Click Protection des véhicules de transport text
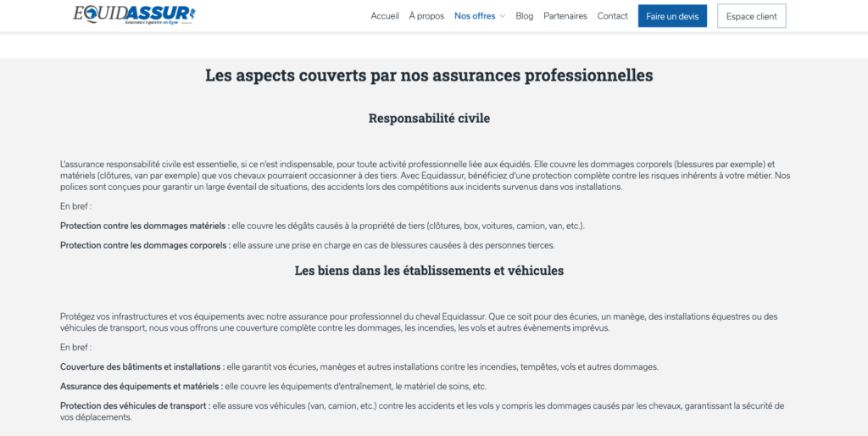Image resolution: width=868 pixels, height=436 pixels. [x=136, y=406]
